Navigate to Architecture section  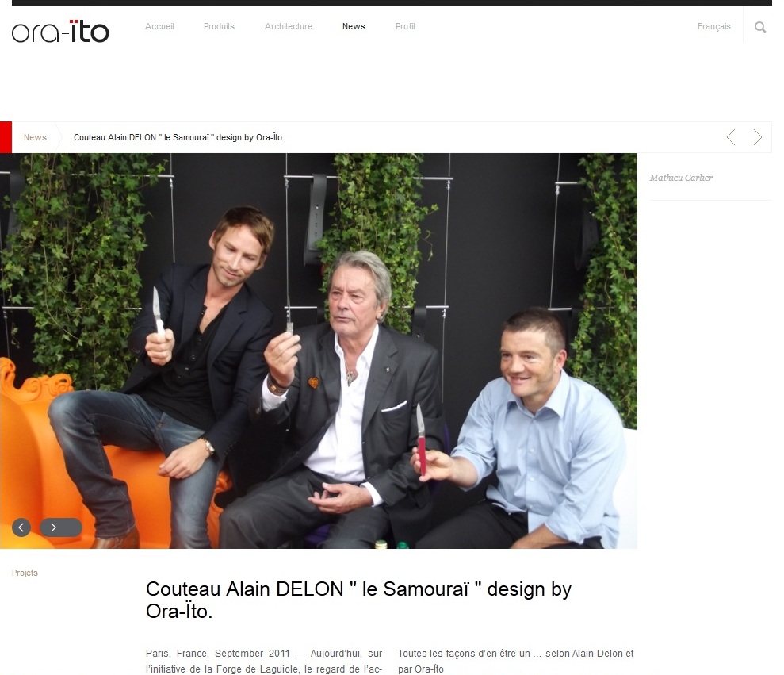289,26
